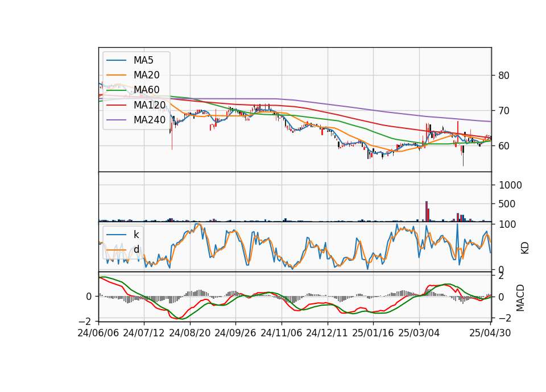Click the 24/08/20 date axis label

click(x=190, y=333)
